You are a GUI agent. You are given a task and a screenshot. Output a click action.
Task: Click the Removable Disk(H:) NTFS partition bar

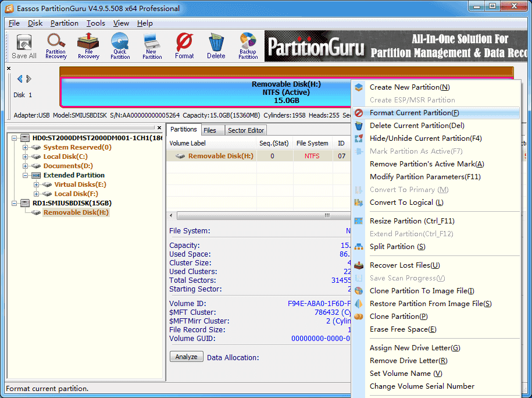click(x=206, y=93)
